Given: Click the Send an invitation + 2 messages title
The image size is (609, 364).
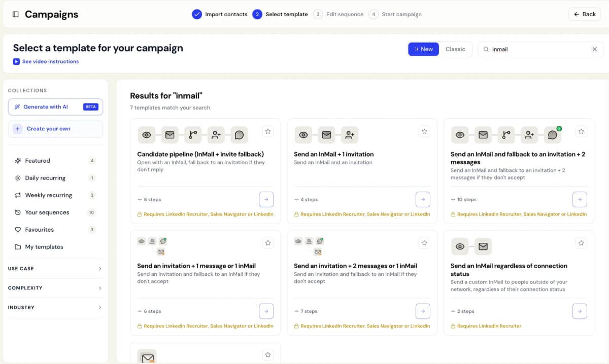Looking at the screenshot, I should (355, 266).
